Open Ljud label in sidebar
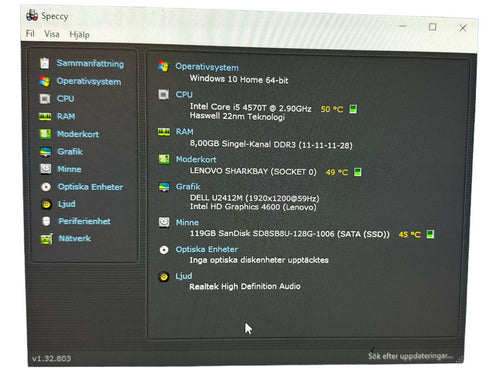The image size is (490, 368). 67,204
